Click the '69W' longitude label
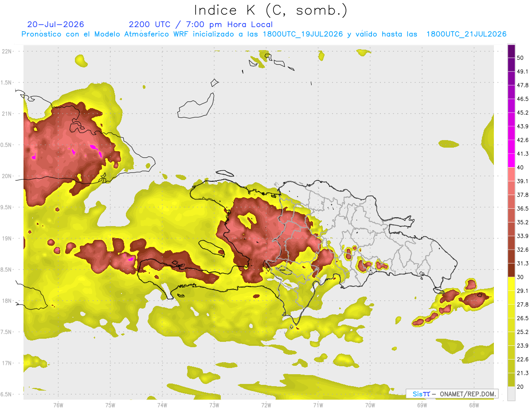Image resolution: width=532 pixels, height=411 pixels. pos(422,405)
